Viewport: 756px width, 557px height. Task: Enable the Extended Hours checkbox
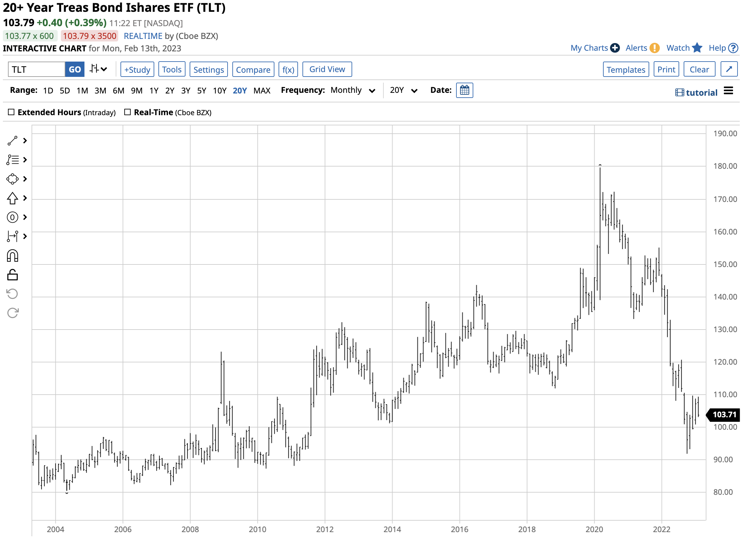[x=11, y=112]
